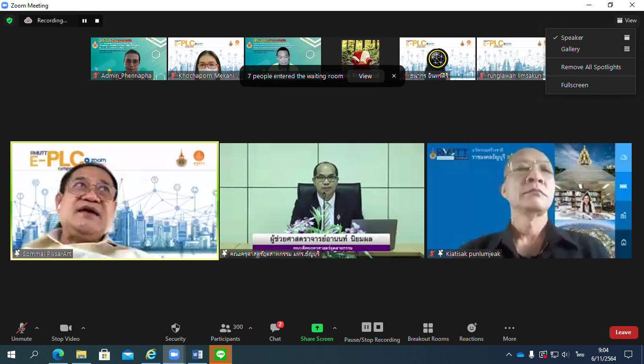Screen dimensions: 644x364
Task: Open the Reactions menu
Action: 471,332
